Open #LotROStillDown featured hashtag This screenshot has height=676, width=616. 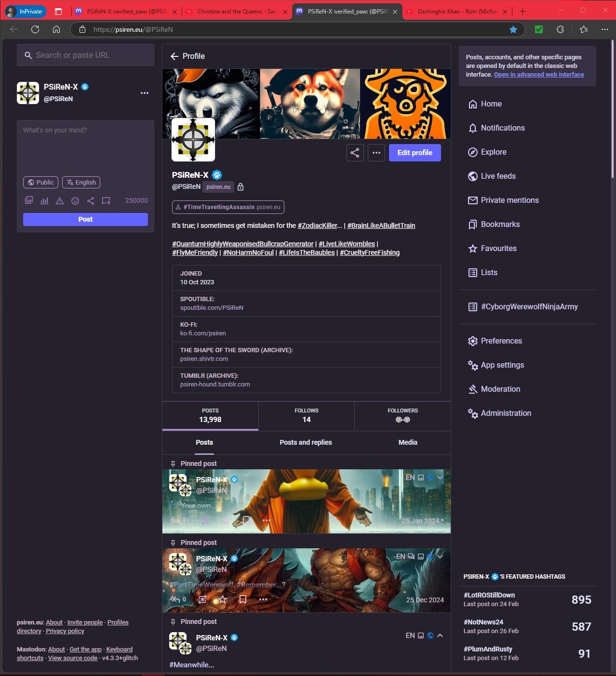click(489, 595)
